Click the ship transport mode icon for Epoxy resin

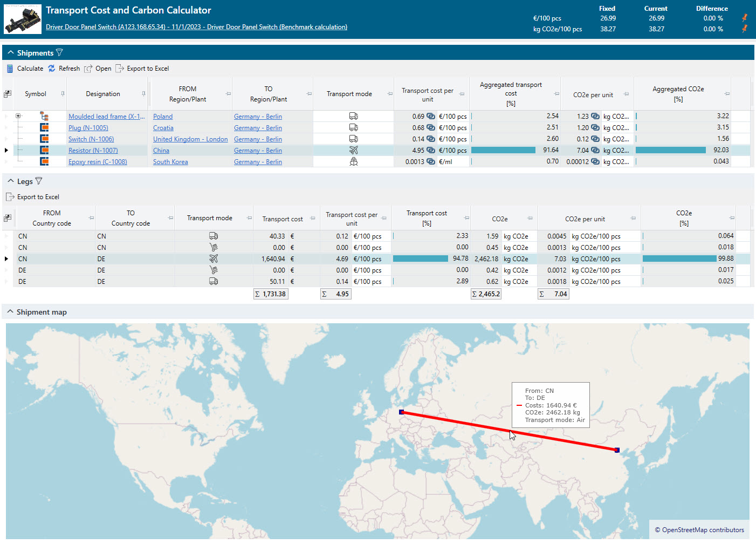[353, 161]
